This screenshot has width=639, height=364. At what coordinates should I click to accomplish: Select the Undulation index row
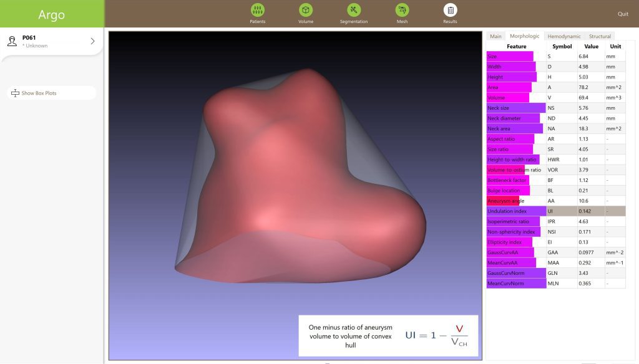pyautogui.click(x=555, y=211)
